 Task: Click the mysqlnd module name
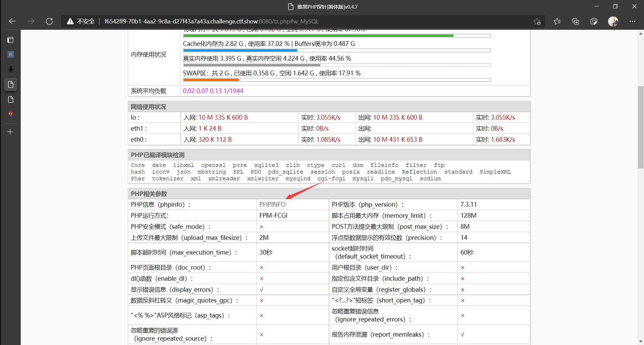298,179
